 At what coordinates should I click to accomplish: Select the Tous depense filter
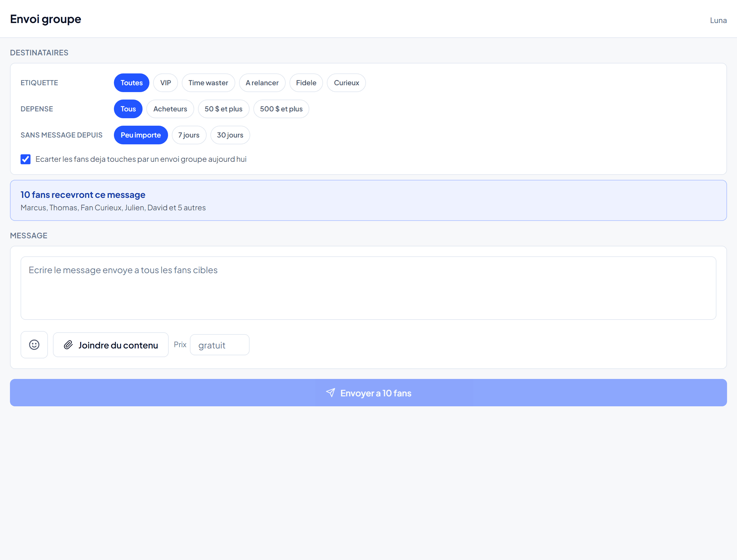(128, 109)
